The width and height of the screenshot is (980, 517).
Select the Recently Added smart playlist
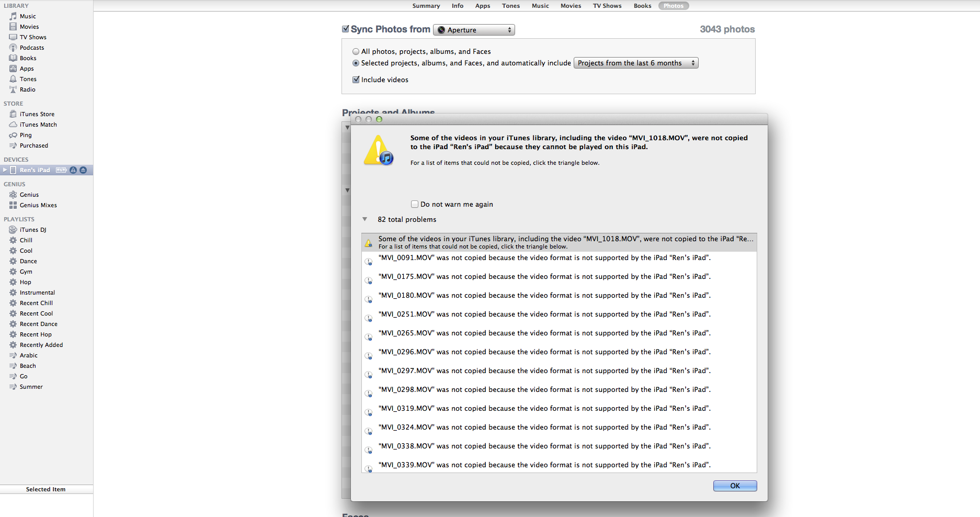(41, 345)
